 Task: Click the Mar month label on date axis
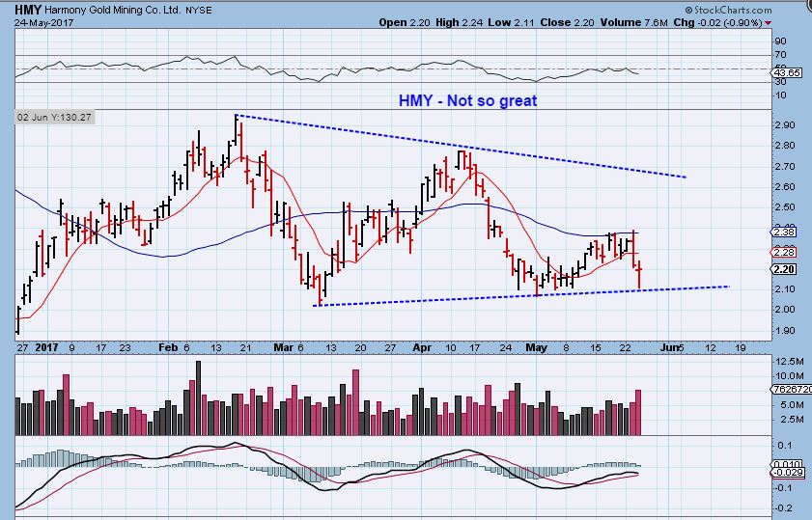point(283,347)
